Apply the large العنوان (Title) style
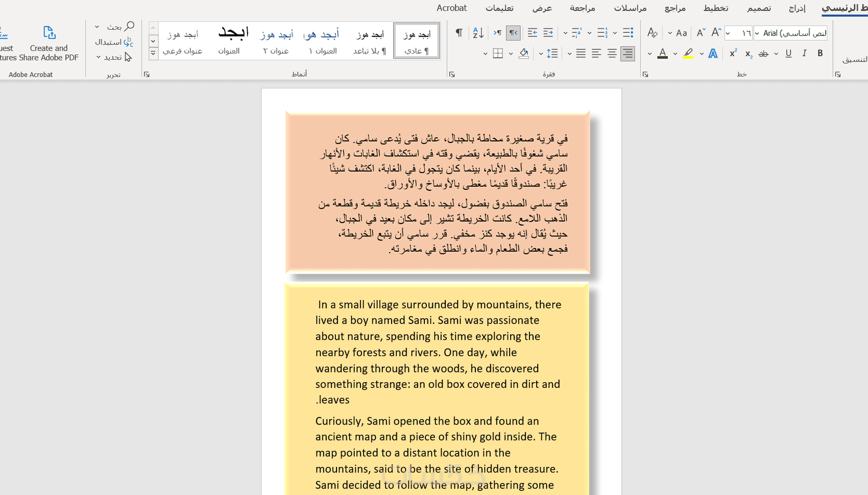Screen dimensions: 868x495 pos(229,41)
